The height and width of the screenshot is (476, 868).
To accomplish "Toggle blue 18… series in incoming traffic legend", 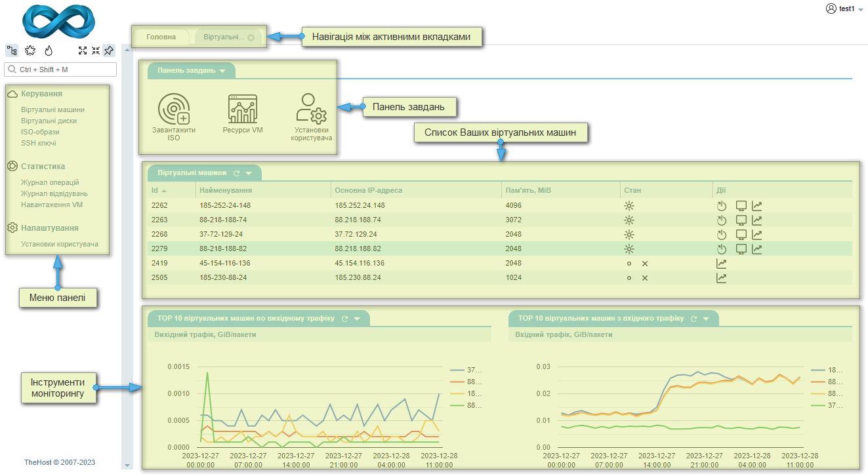I will coord(827,370).
